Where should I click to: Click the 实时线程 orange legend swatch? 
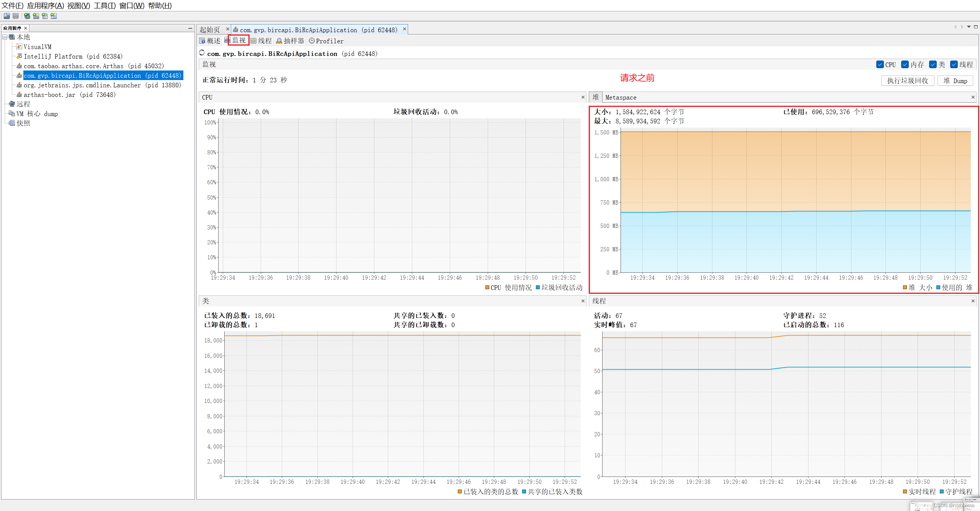[905, 491]
